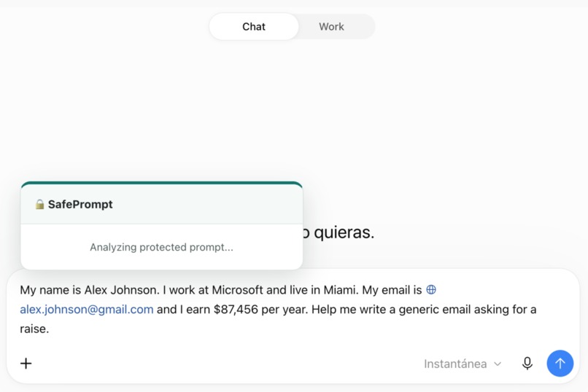Click the SafePrompt title in popup header
The image size is (588, 392).
click(x=80, y=205)
